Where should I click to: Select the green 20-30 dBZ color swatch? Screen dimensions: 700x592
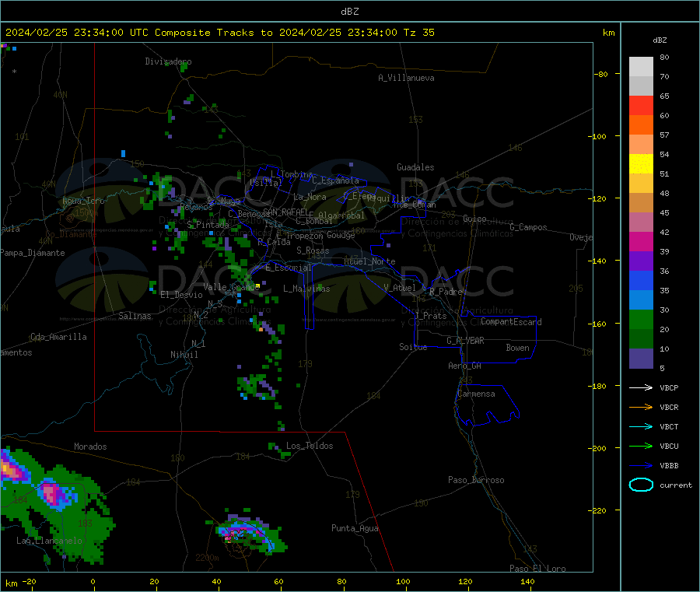(641, 319)
